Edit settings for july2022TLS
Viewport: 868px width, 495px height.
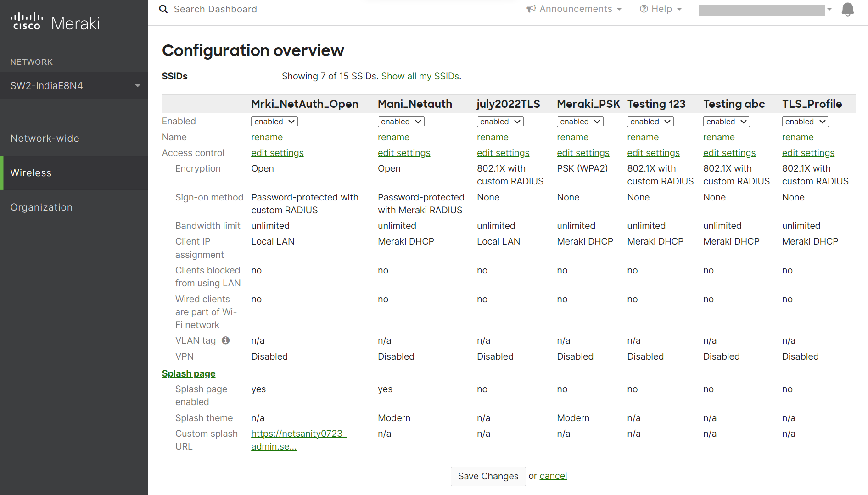pos(503,153)
